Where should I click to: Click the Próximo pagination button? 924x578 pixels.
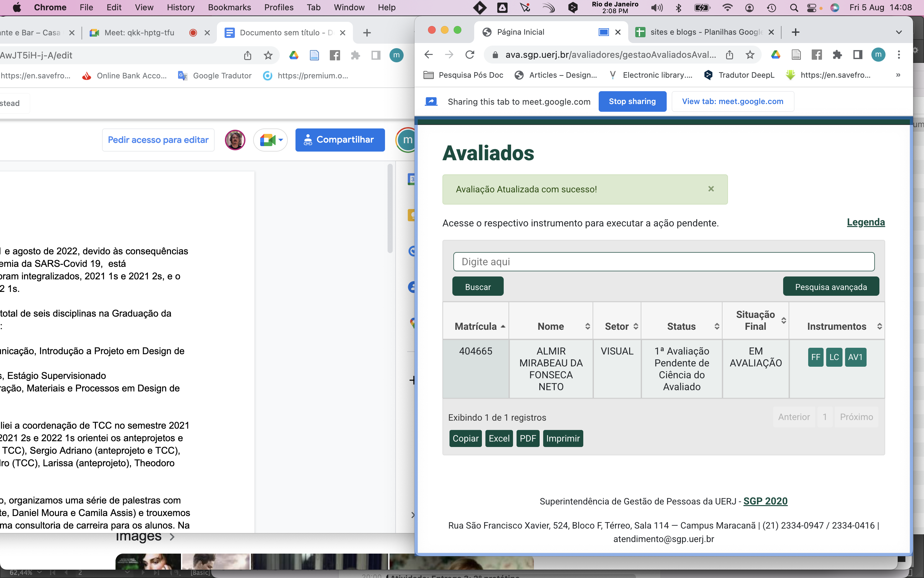click(856, 417)
